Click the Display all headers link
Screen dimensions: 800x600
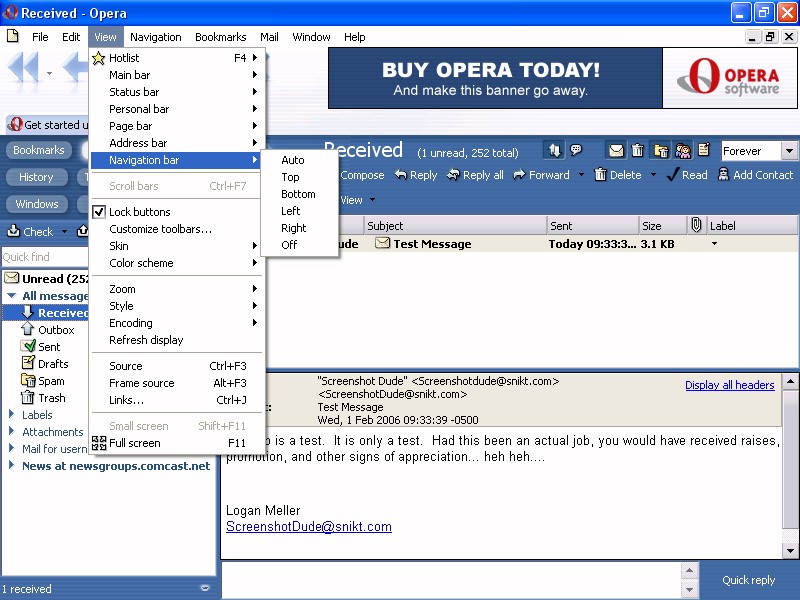click(x=729, y=385)
